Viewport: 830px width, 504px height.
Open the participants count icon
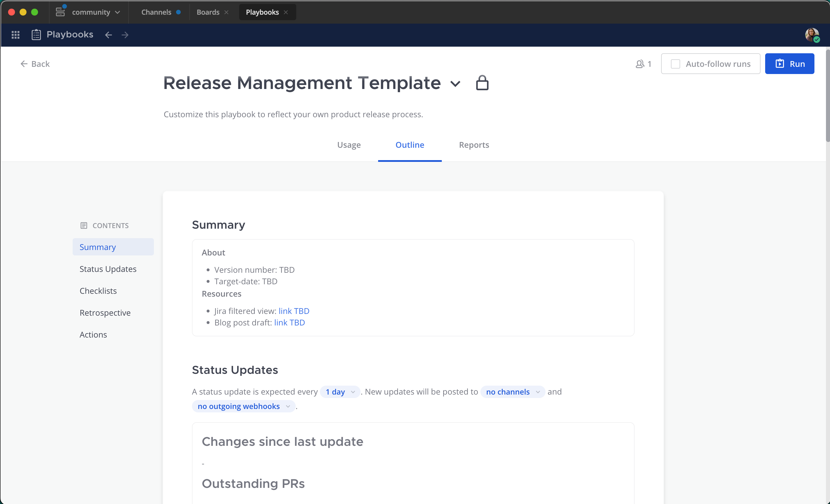(643, 64)
